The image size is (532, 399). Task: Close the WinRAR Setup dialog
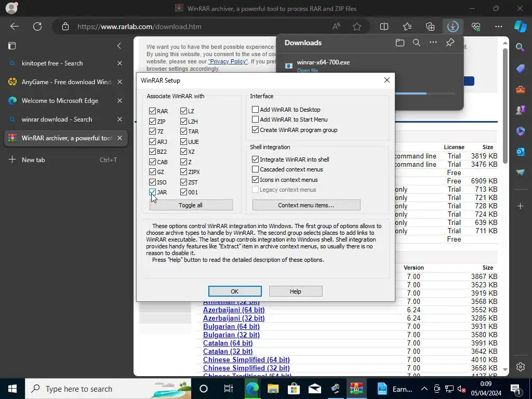387,80
